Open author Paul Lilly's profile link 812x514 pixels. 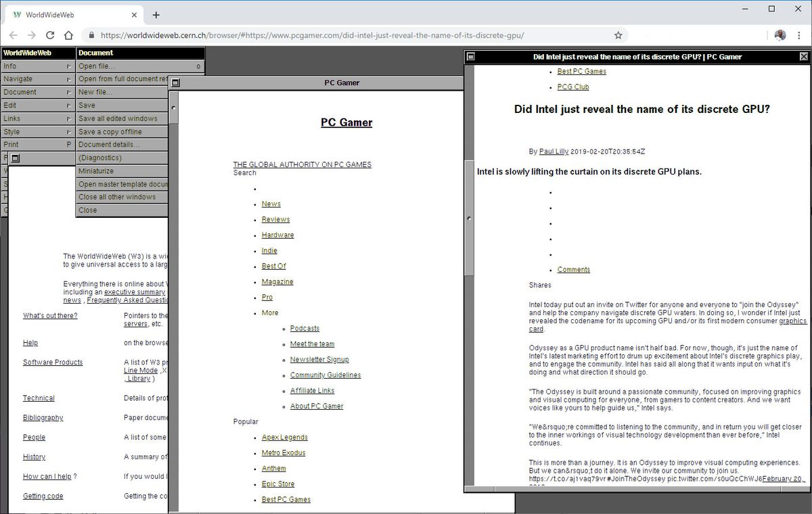[x=554, y=151]
